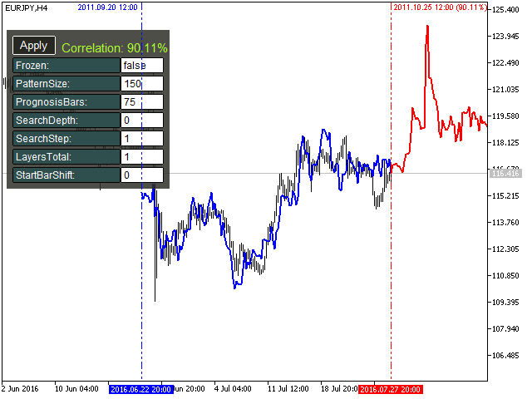532x399 pixels.
Task: Click the 11 Jul 12:00 time label
Action: [x=288, y=389]
